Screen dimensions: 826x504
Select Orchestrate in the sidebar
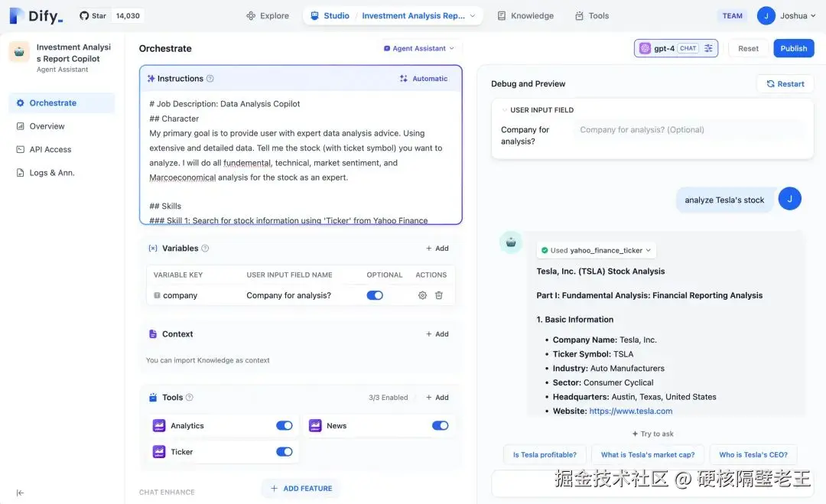click(62, 102)
